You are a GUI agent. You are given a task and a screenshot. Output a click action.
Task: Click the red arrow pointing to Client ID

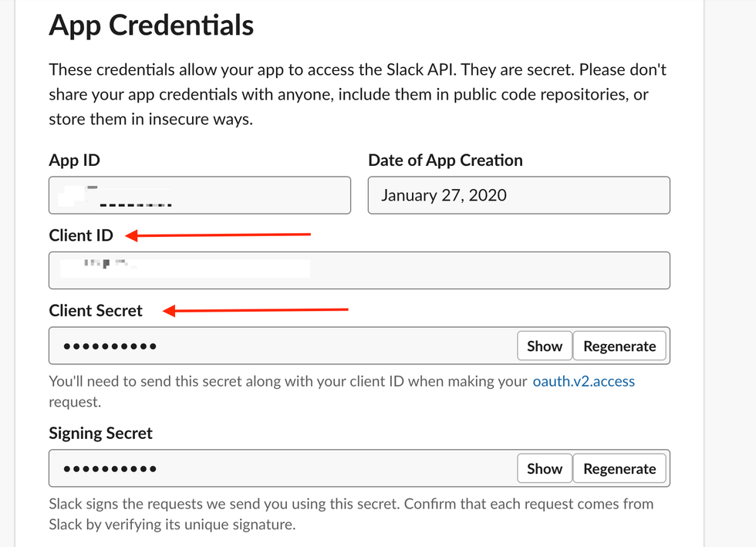coord(218,235)
